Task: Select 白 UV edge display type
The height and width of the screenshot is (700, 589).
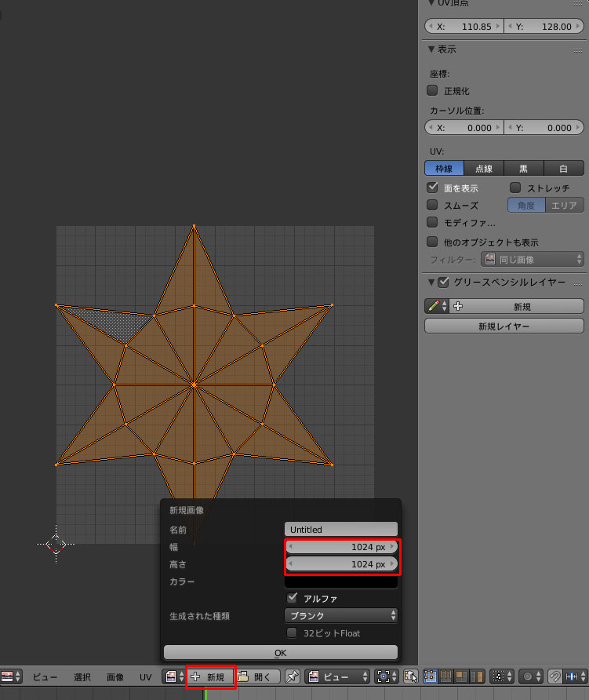Action: click(x=564, y=168)
